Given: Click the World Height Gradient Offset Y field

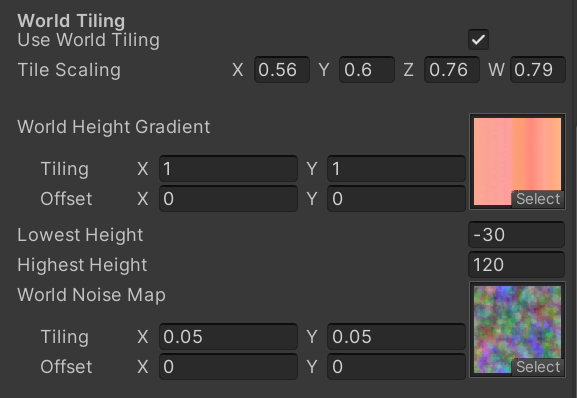Looking at the screenshot, I should coord(396,199).
